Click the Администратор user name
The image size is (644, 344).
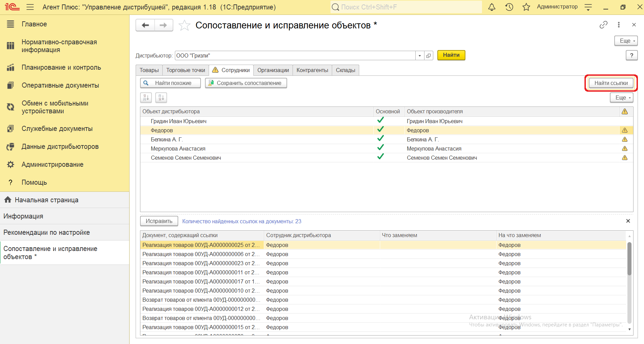[557, 7]
